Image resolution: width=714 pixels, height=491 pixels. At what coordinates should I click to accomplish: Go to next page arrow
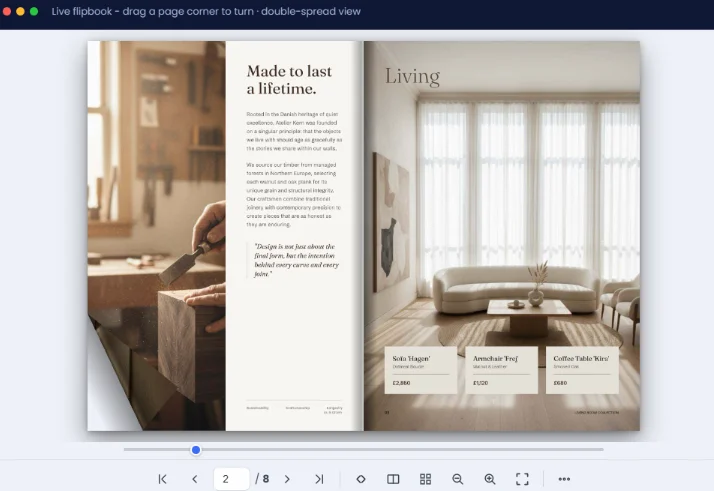click(287, 479)
